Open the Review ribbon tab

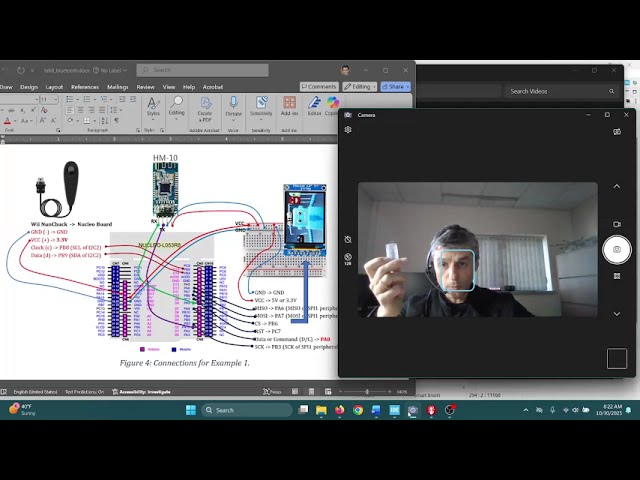(x=145, y=87)
